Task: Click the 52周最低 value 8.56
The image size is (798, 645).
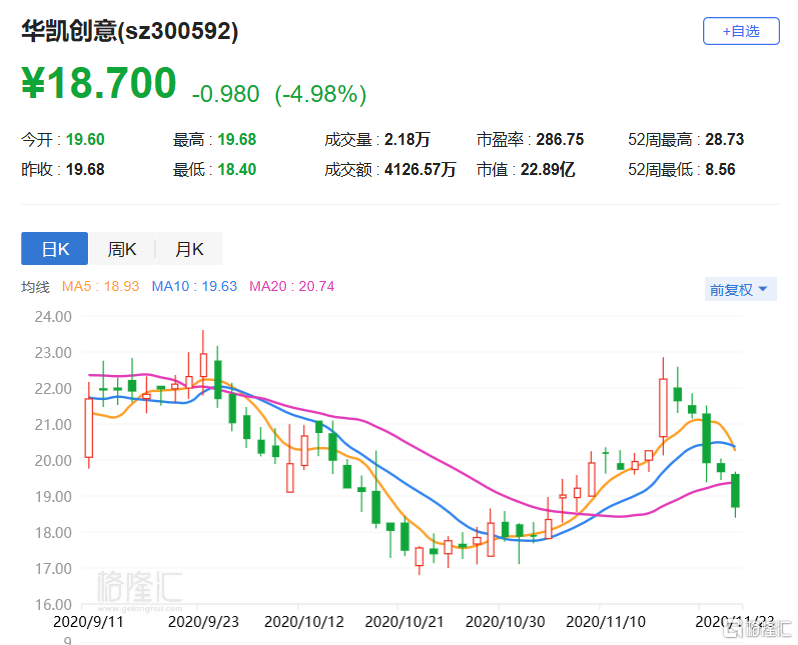Action: (x=720, y=170)
